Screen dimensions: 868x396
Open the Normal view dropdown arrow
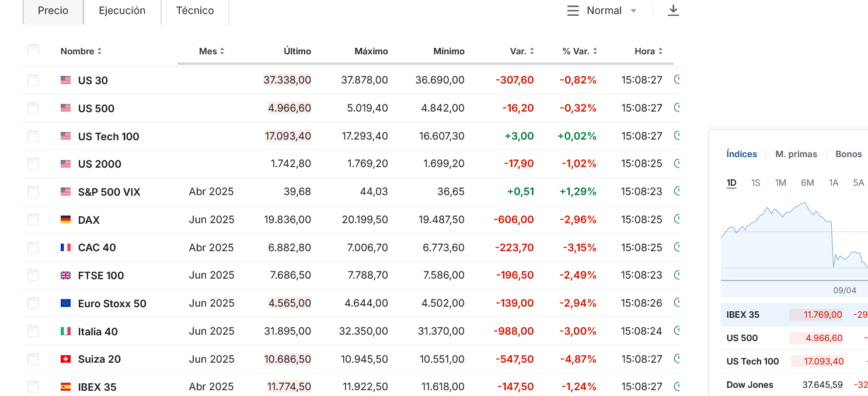coord(633,11)
